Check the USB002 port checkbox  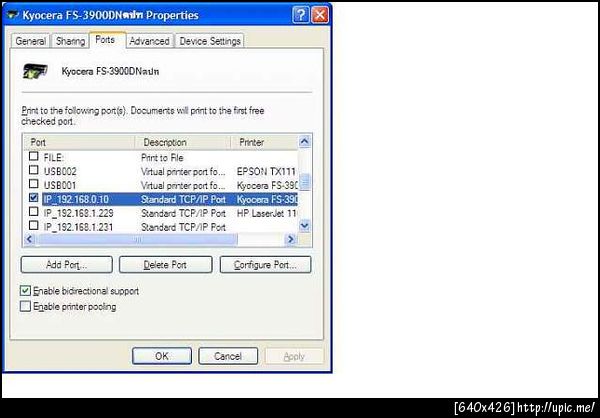(x=34, y=170)
